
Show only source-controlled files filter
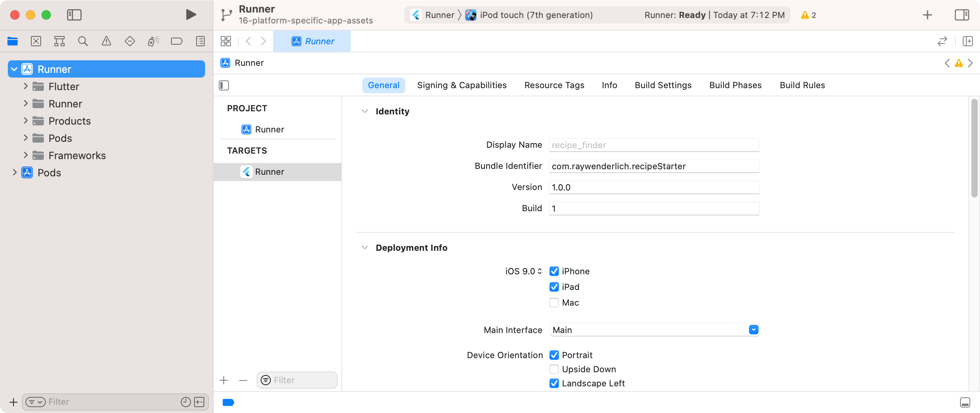[x=199, y=402]
